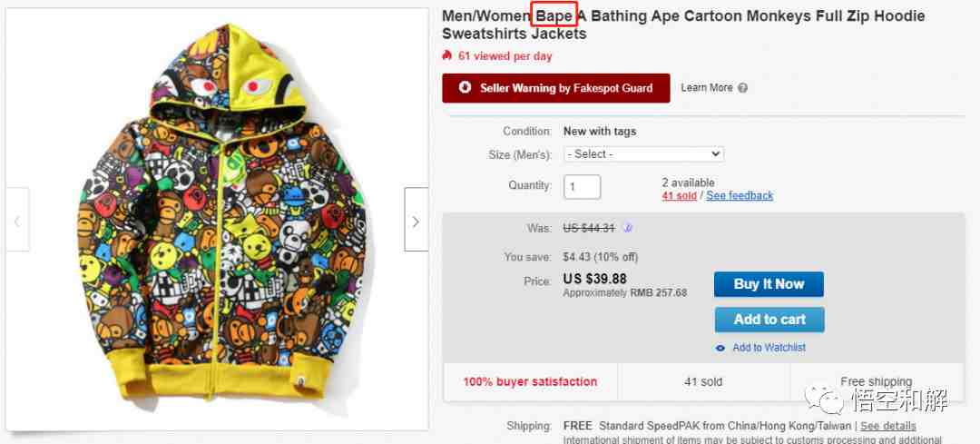This screenshot has width=980, height=444.
Task: Open the 41 sold link
Action: [680, 196]
